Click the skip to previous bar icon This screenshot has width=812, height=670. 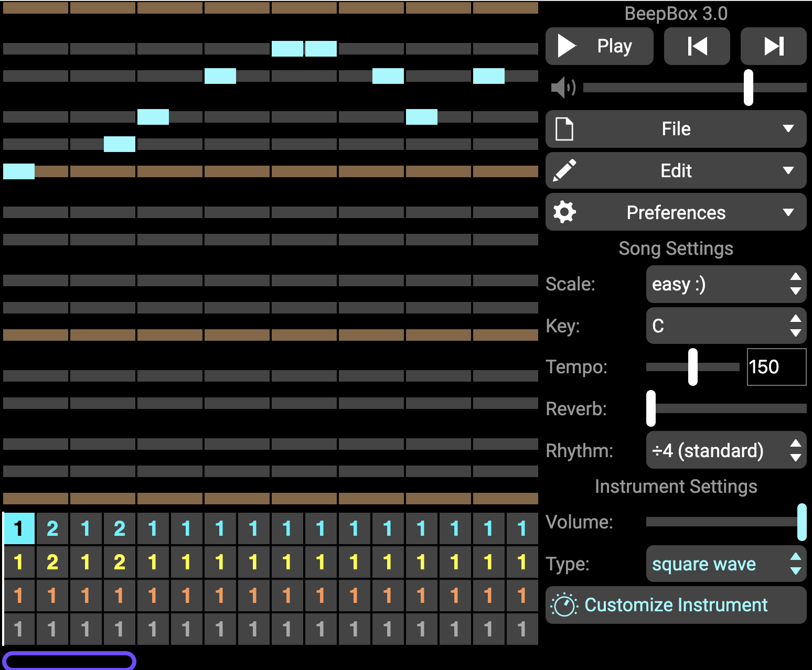(697, 46)
